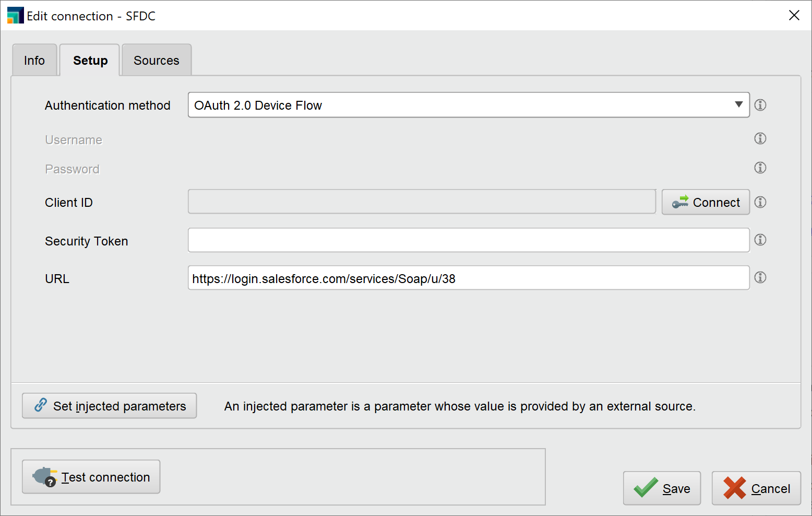The height and width of the screenshot is (516, 812).
Task: Save the SFDC connection
Action: point(662,488)
